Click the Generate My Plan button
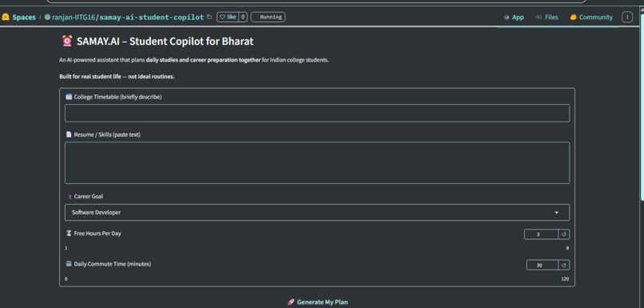 317,302
